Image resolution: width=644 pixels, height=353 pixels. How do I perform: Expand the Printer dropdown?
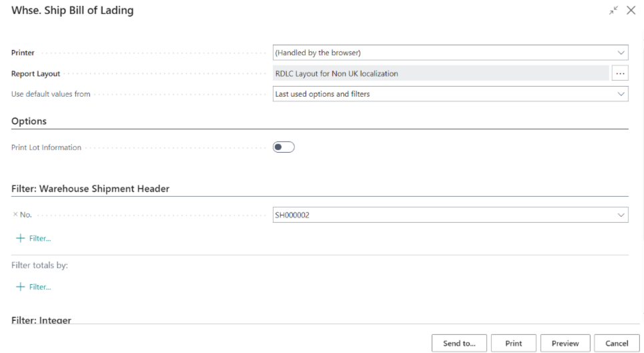click(x=621, y=53)
